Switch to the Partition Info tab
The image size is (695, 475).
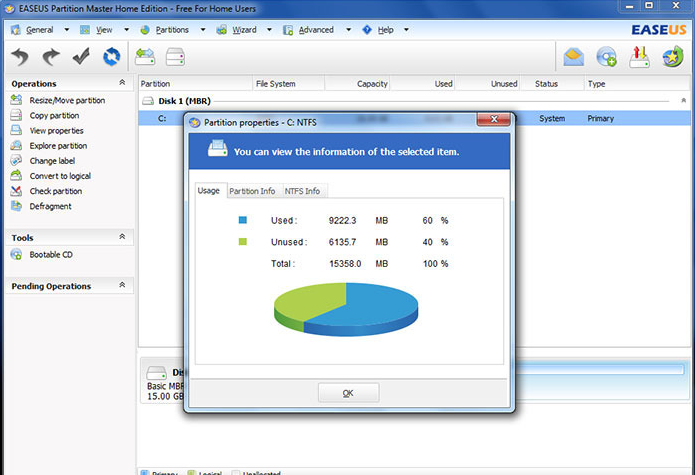point(252,191)
